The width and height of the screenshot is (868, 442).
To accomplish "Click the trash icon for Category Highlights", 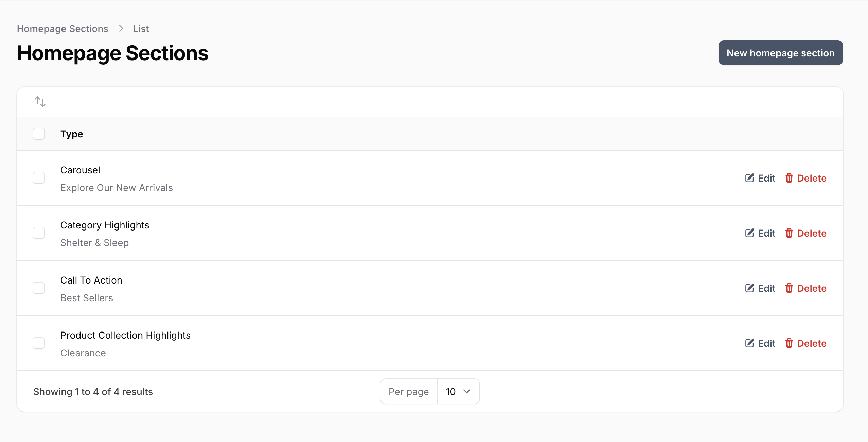I will (789, 233).
